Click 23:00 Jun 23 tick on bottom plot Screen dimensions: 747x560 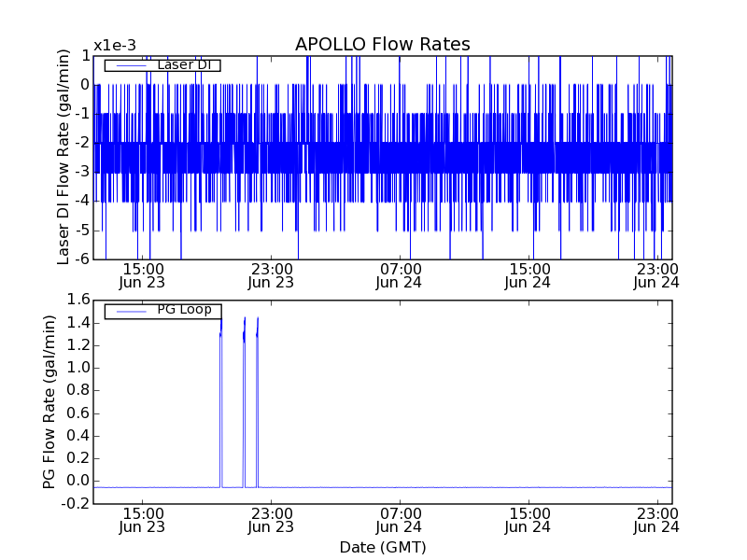pyautogui.click(x=271, y=519)
